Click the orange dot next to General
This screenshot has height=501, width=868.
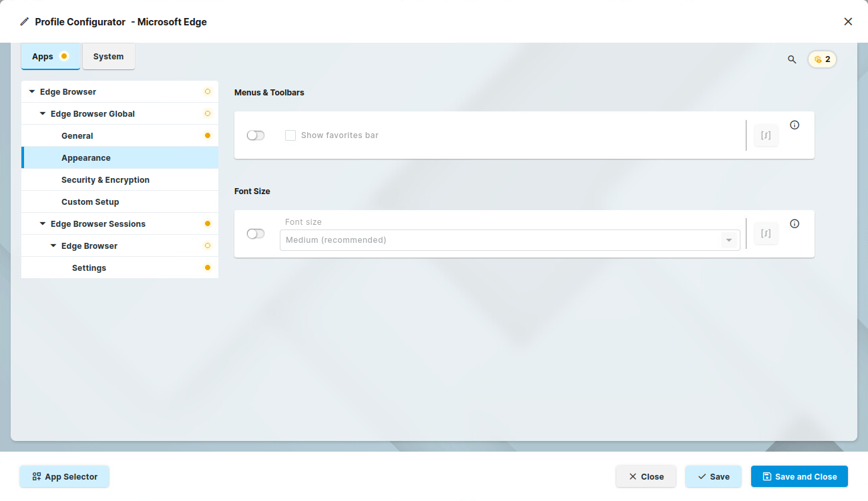(208, 135)
